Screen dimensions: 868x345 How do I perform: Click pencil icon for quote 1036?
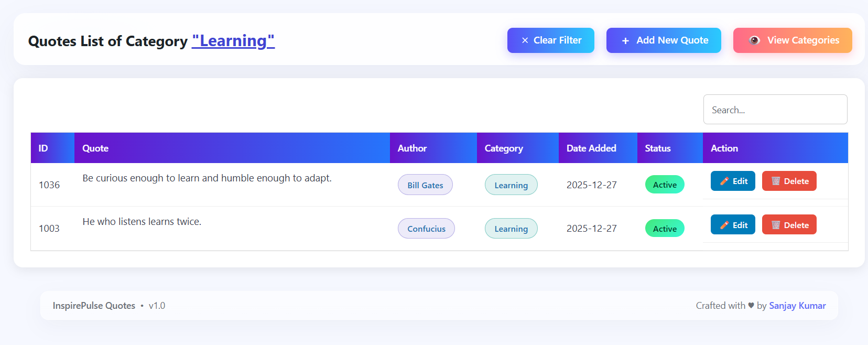point(724,181)
